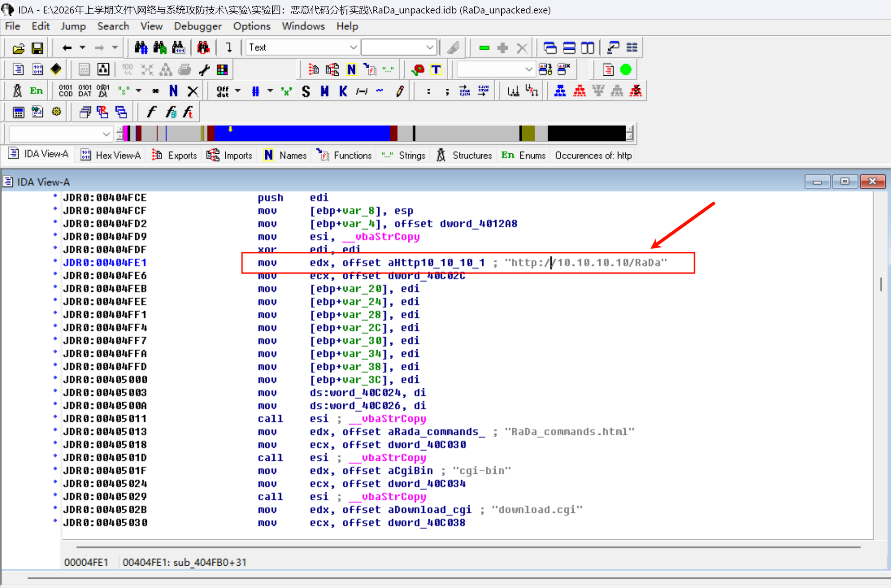Switch to the Functions tab

coord(344,155)
